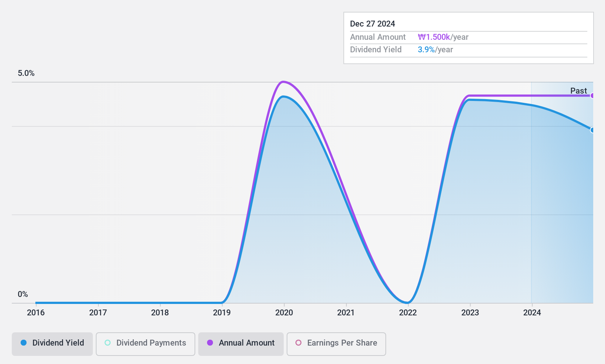Screen dimensions: 605x364
Task: Click the Annual Amount tooltip label
Action: (378, 37)
